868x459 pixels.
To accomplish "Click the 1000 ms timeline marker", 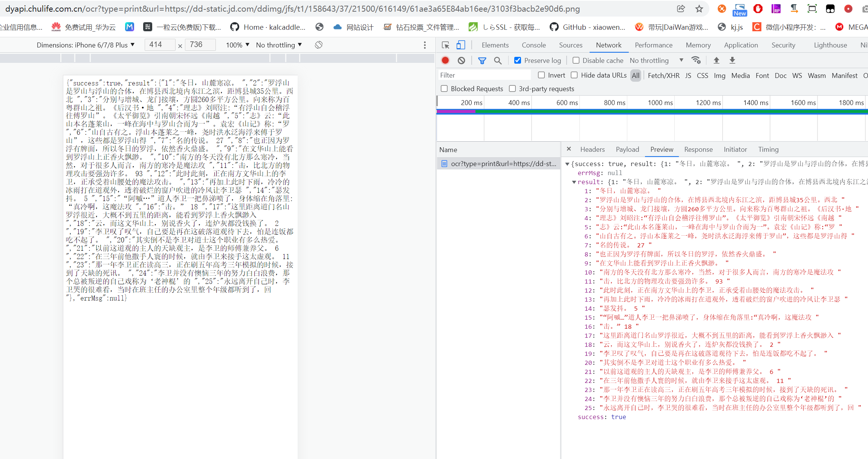I will click(660, 102).
